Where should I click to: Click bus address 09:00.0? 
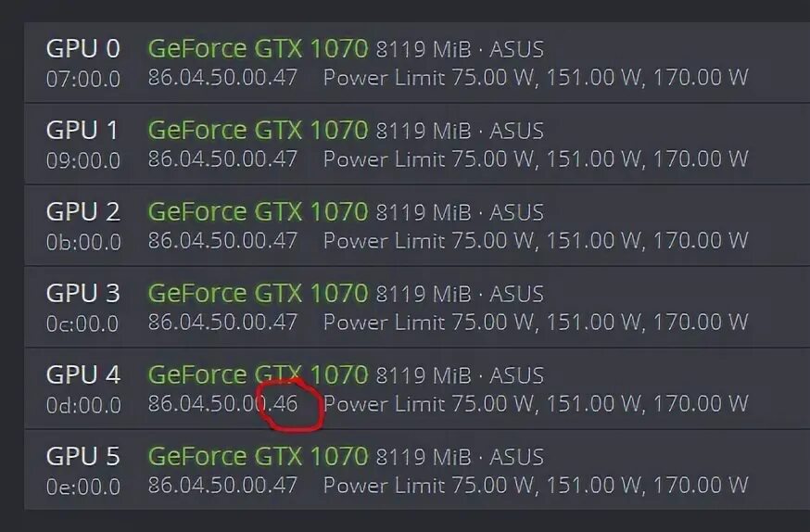83,160
